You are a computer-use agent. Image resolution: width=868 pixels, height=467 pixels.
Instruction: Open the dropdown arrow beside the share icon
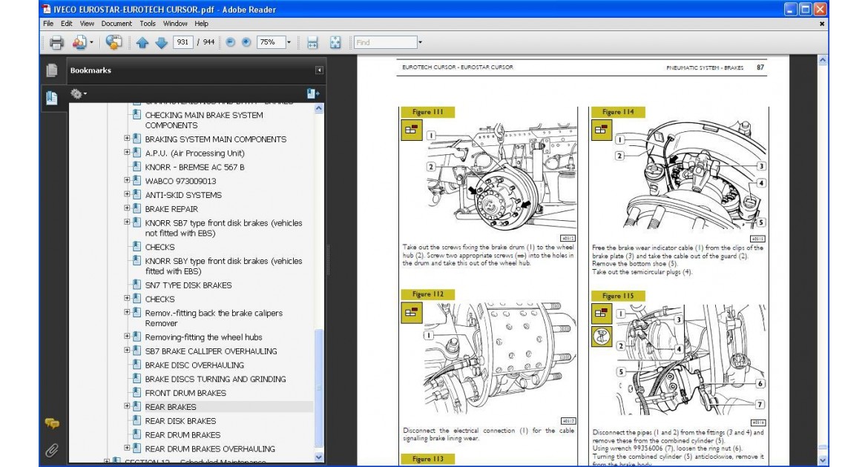click(x=91, y=42)
